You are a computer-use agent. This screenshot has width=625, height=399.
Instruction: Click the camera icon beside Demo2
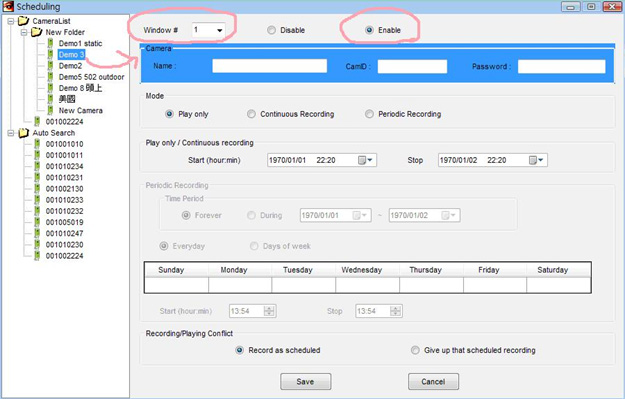pyautogui.click(x=50, y=65)
